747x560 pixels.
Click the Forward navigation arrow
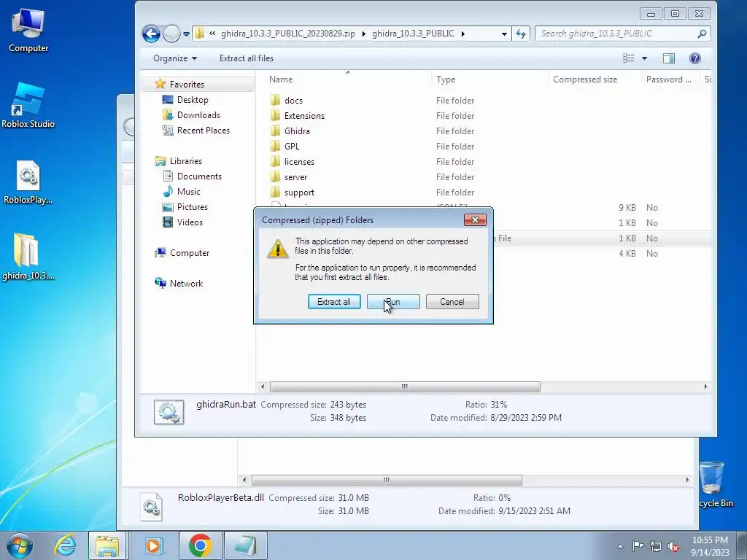(x=171, y=34)
